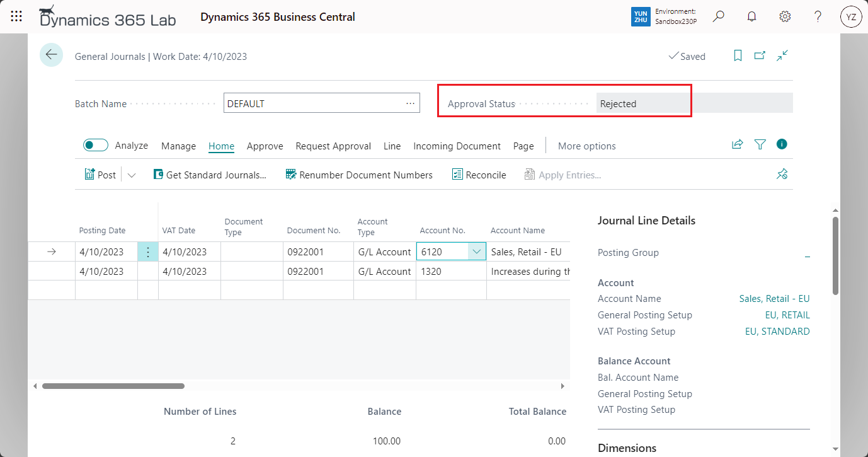Click the Post action icon
Viewport: 868px width, 457px height.
(x=91, y=175)
